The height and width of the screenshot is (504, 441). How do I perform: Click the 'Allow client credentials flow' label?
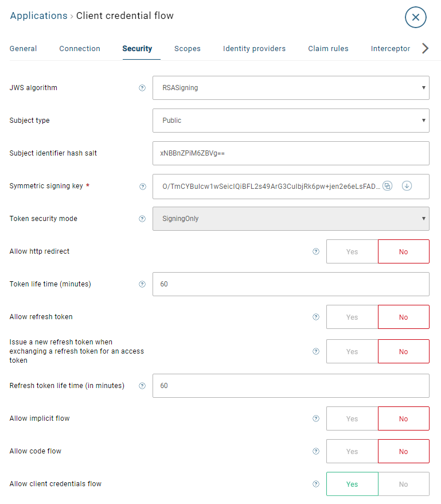[x=55, y=484]
